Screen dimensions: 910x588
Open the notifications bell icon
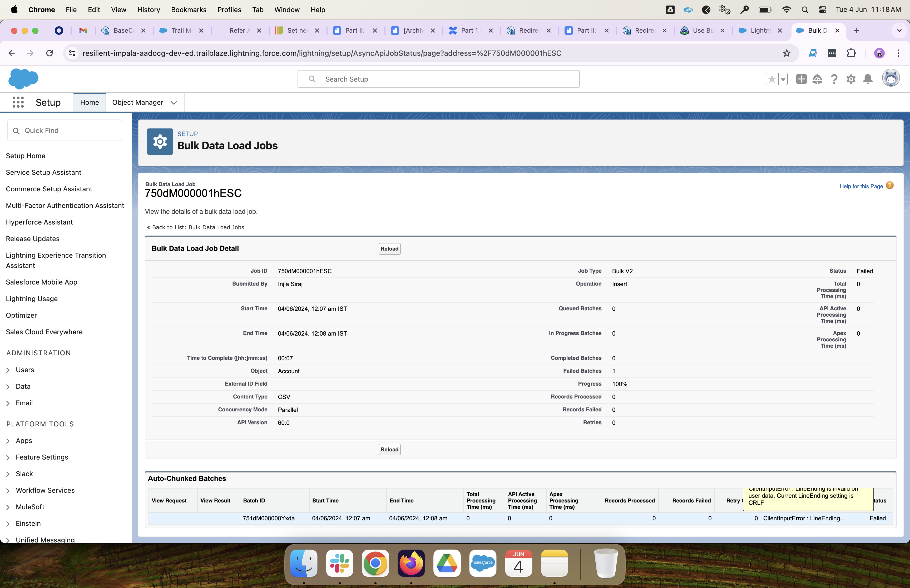click(x=867, y=79)
